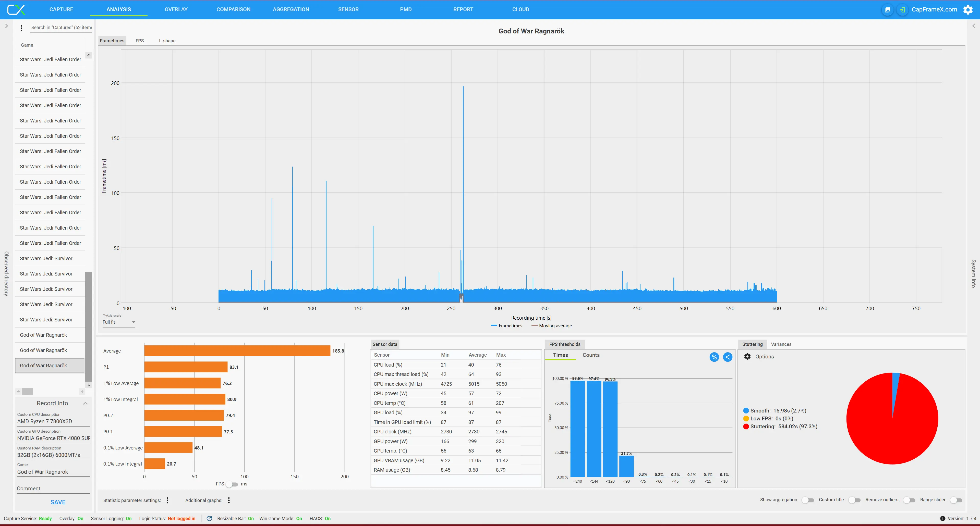Select the SENSOR tab
The width and height of the screenshot is (980, 526).
click(348, 9)
